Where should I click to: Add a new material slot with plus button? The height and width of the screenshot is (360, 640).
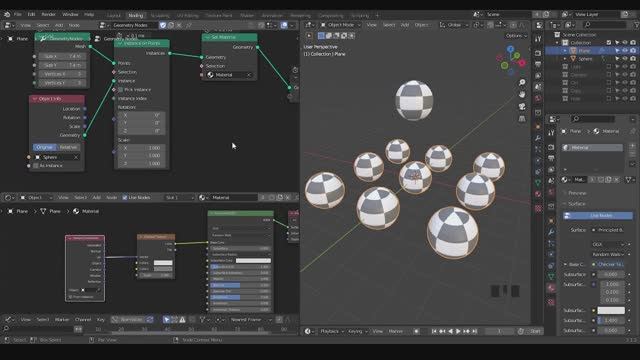coord(632,146)
